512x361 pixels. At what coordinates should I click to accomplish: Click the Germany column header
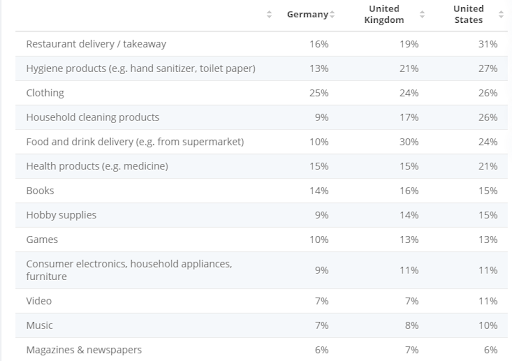(x=308, y=14)
